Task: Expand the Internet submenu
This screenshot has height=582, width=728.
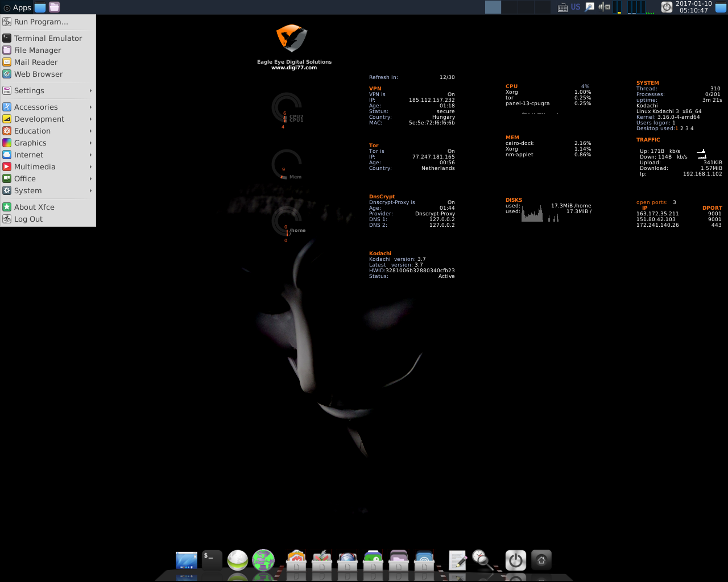Action: 48,155
